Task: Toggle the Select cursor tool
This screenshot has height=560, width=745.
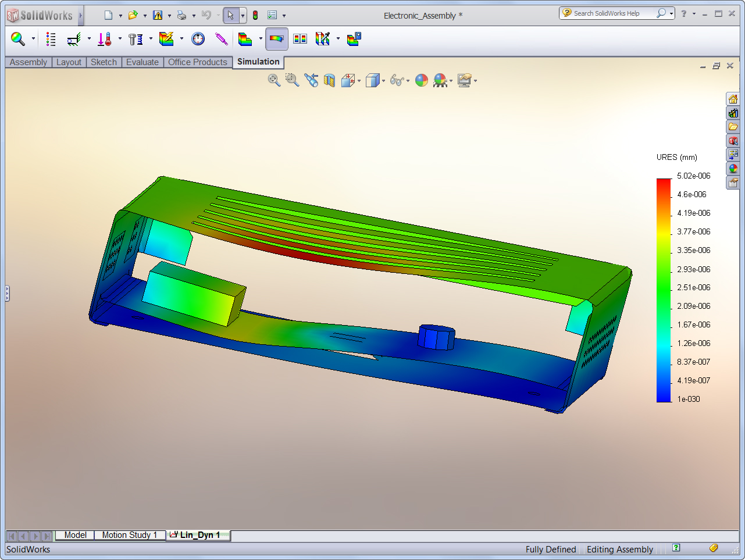Action: (231, 15)
